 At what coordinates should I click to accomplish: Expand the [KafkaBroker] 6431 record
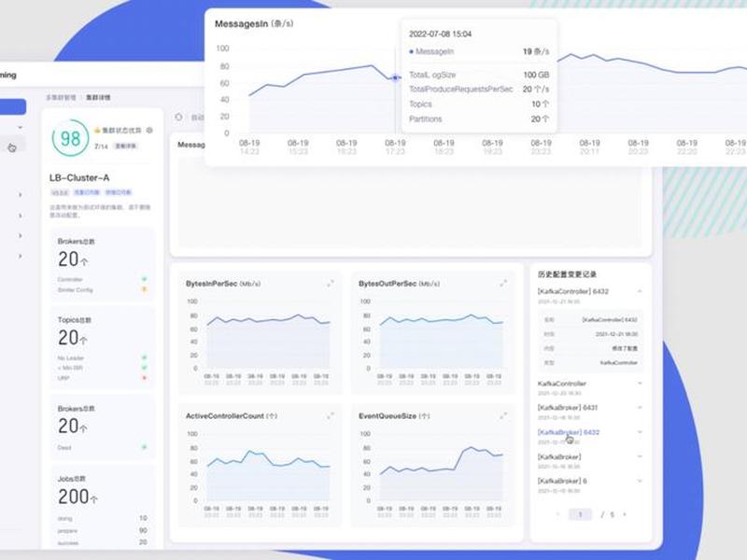click(x=640, y=408)
